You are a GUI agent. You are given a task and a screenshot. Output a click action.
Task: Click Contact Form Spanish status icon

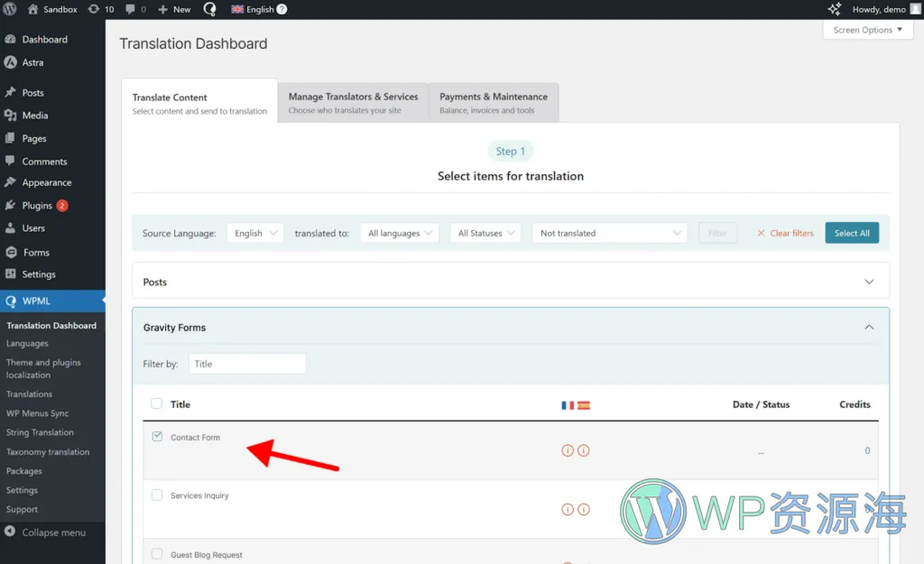point(584,451)
